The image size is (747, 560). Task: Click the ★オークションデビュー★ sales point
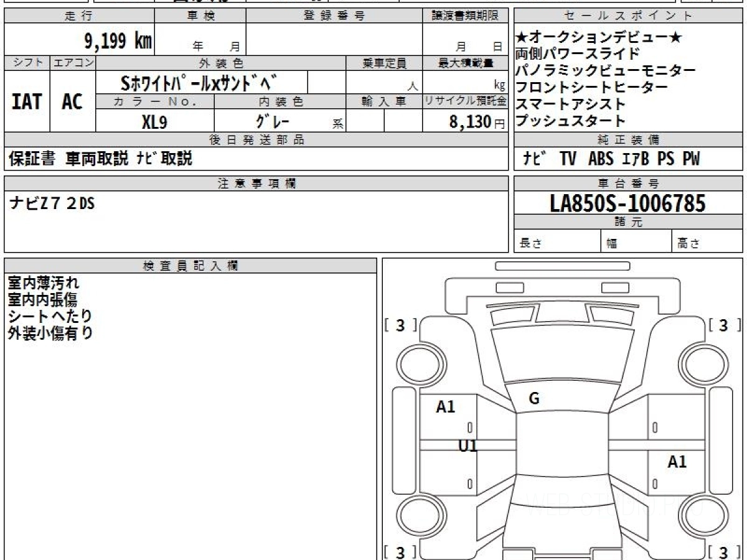point(599,37)
